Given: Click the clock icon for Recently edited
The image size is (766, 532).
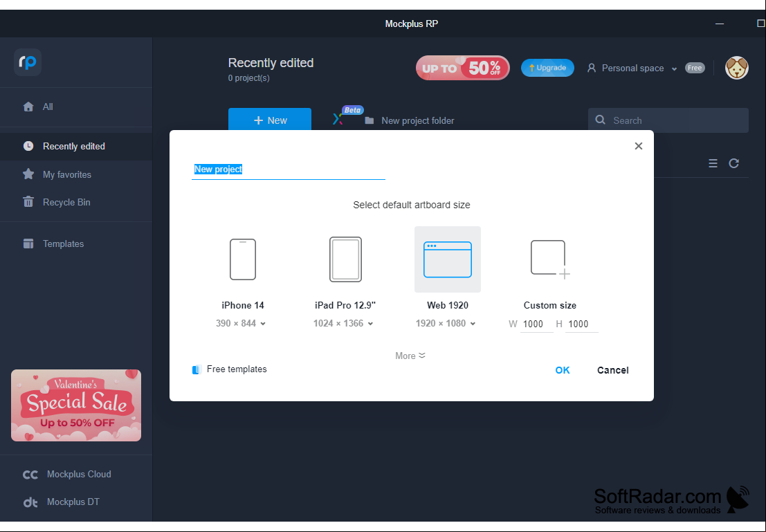Looking at the screenshot, I should click(x=28, y=146).
